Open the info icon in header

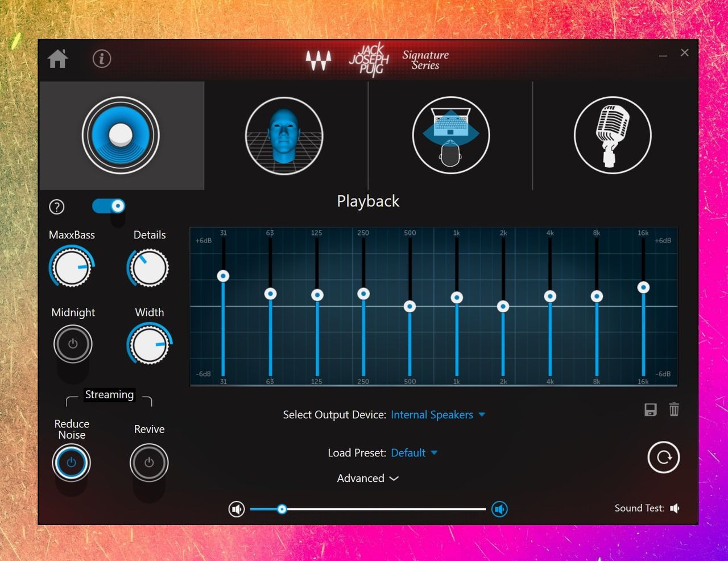pyautogui.click(x=102, y=59)
